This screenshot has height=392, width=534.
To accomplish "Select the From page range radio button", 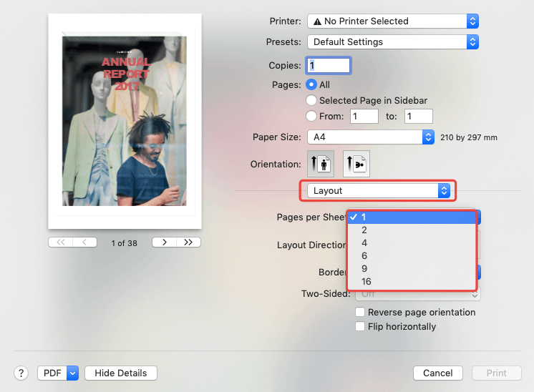I will coord(311,116).
